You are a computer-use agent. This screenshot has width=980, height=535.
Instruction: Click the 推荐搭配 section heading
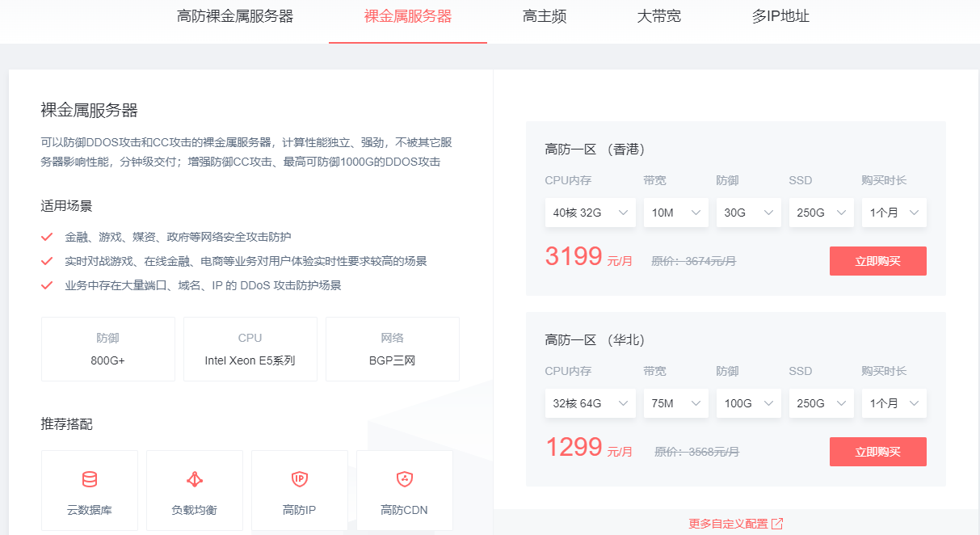(67, 423)
